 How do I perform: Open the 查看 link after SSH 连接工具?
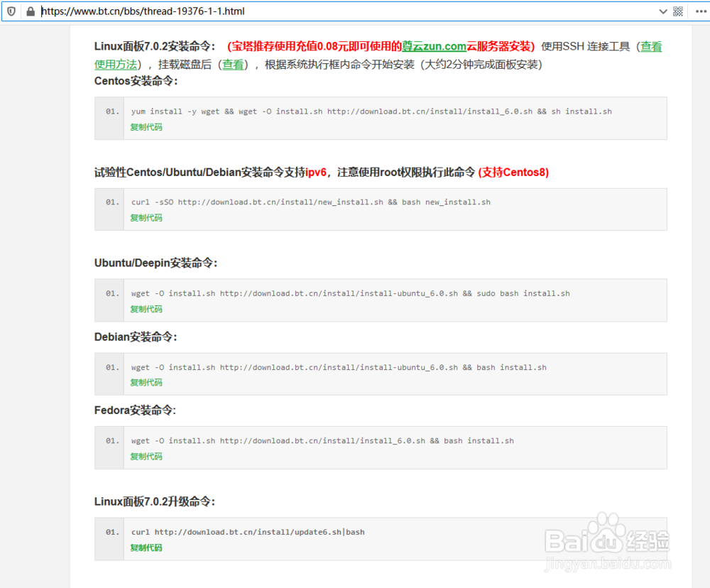click(650, 47)
